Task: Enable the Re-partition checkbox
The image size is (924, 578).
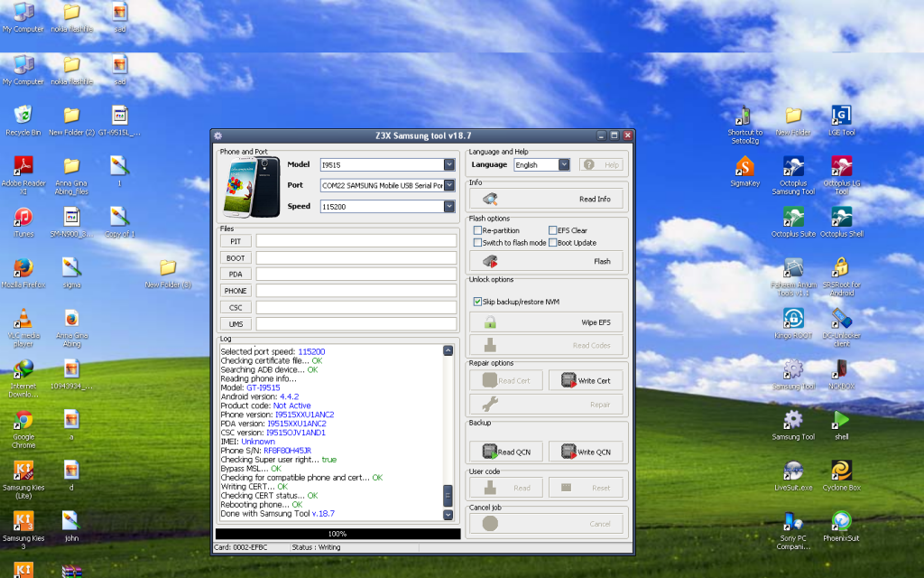Action: 477,230
